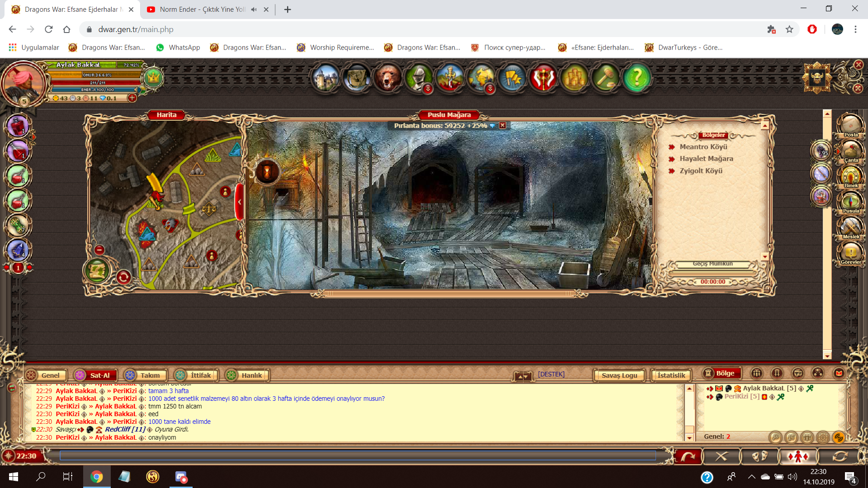
Task: Click the map scroll button on minimap
Action: 97,270
